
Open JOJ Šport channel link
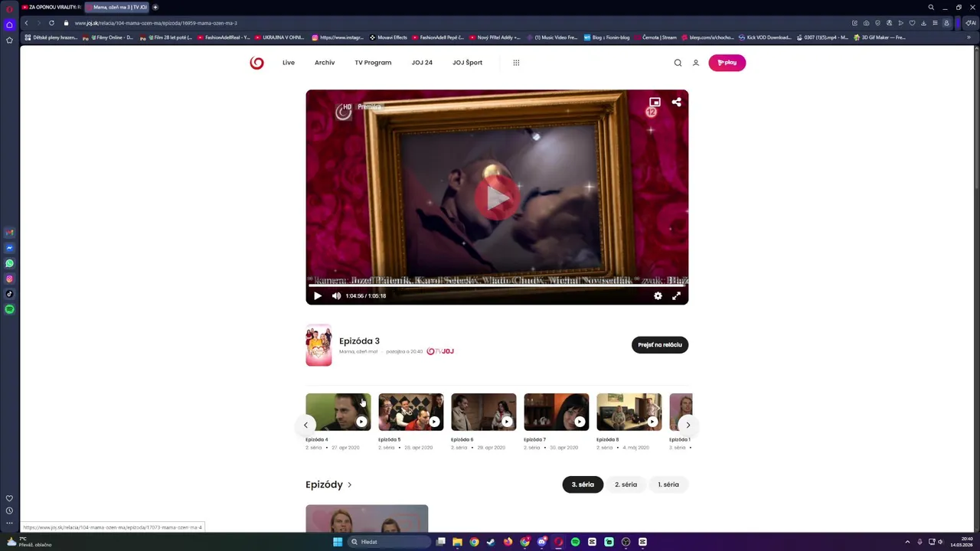[x=467, y=63]
